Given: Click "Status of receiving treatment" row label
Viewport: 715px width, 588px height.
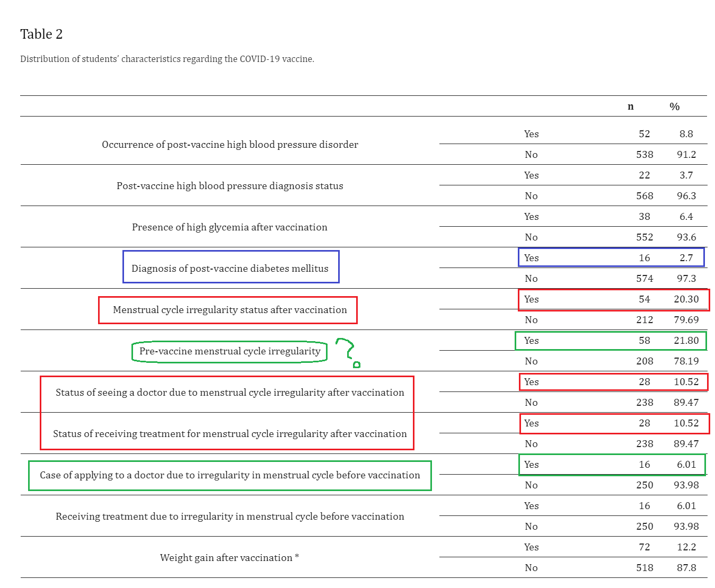Looking at the screenshot, I should [230, 434].
